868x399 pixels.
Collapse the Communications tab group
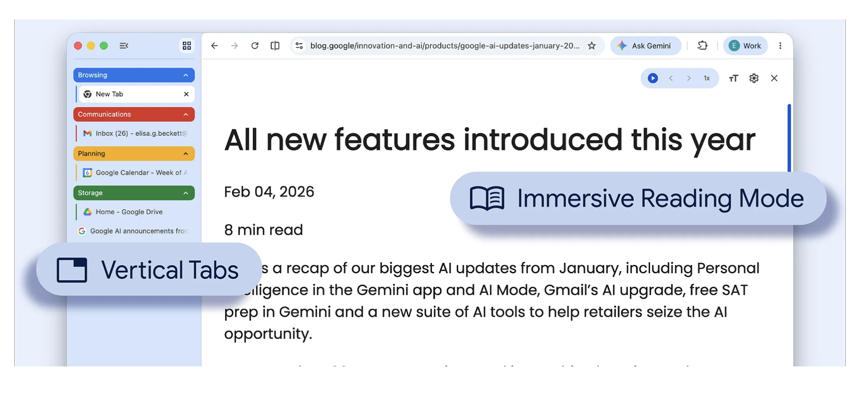(186, 114)
